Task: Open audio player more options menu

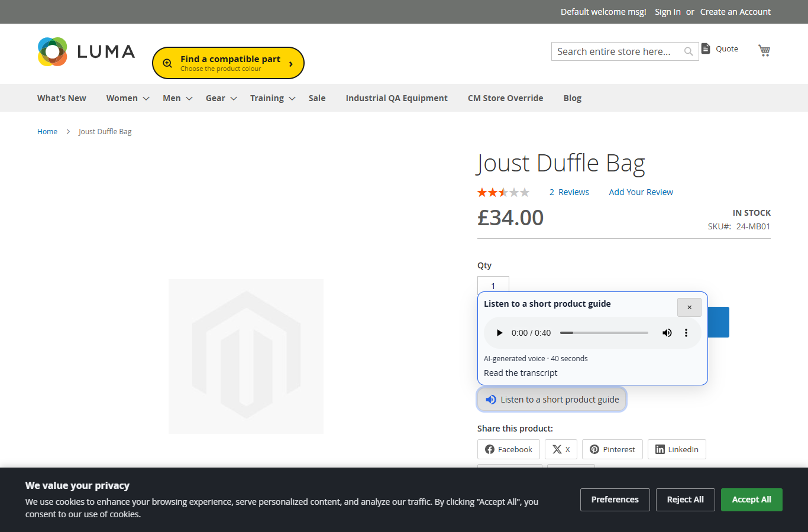Action: [686, 333]
